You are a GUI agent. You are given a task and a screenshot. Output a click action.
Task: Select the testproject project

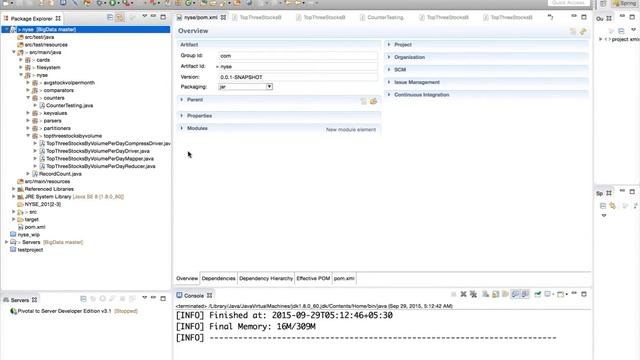coord(30,250)
